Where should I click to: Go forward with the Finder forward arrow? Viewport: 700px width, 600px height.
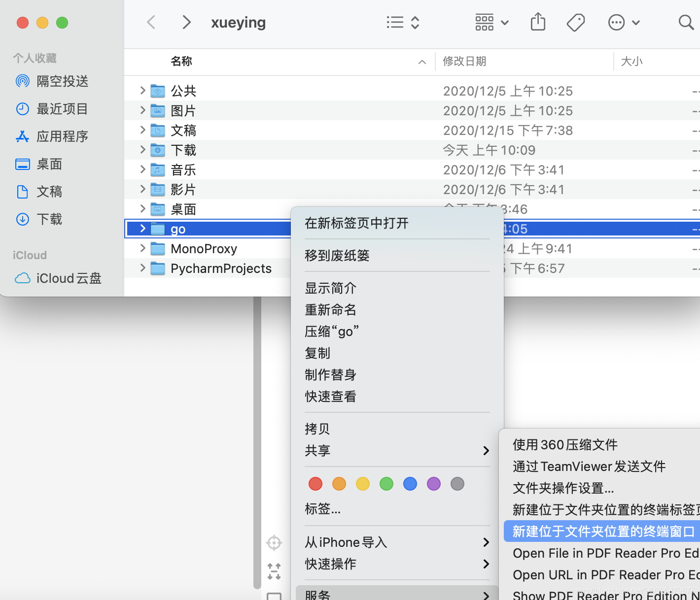pyautogui.click(x=186, y=22)
